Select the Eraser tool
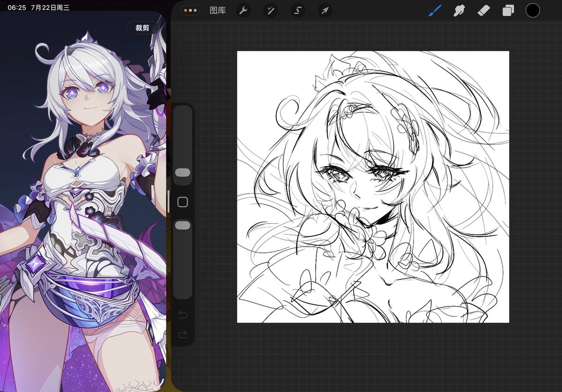This screenshot has width=562, height=392. coord(484,10)
